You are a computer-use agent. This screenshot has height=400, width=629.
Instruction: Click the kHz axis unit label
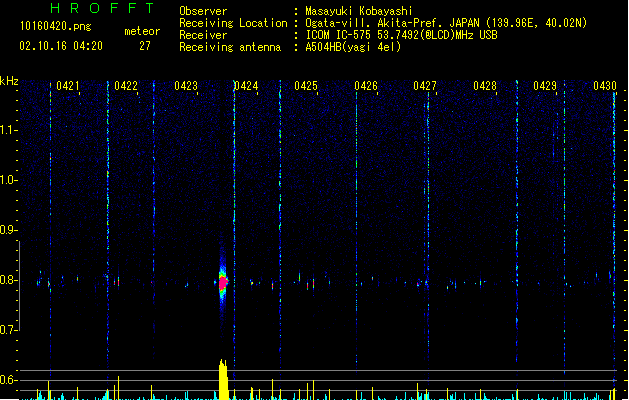coord(9,81)
